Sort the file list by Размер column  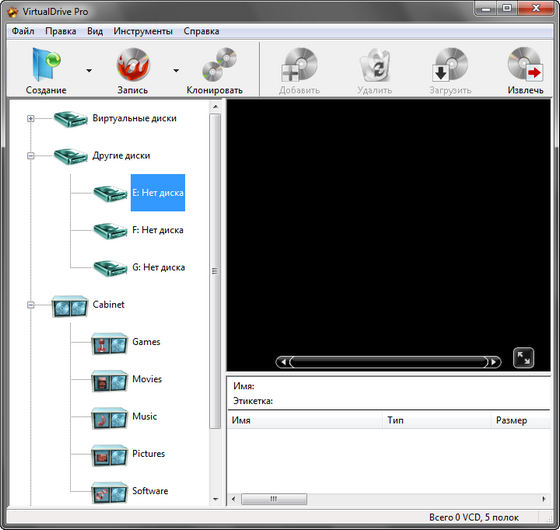(x=521, y=420)
